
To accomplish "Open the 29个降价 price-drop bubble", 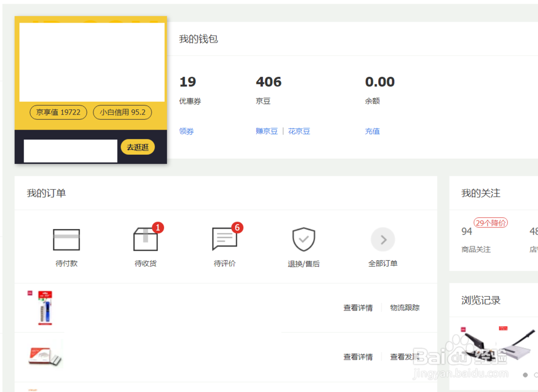I will [x=491, y=222].
